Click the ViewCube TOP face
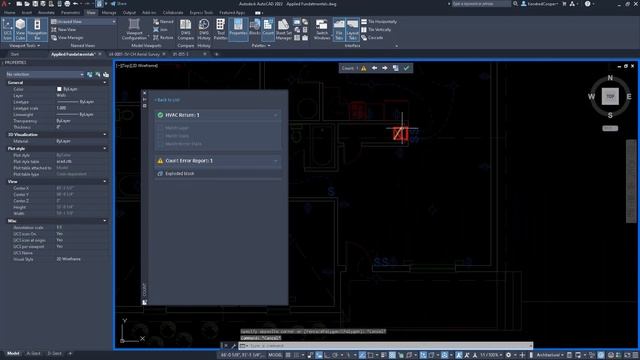Viewport: 640px width, 360px height. (610, 96)
